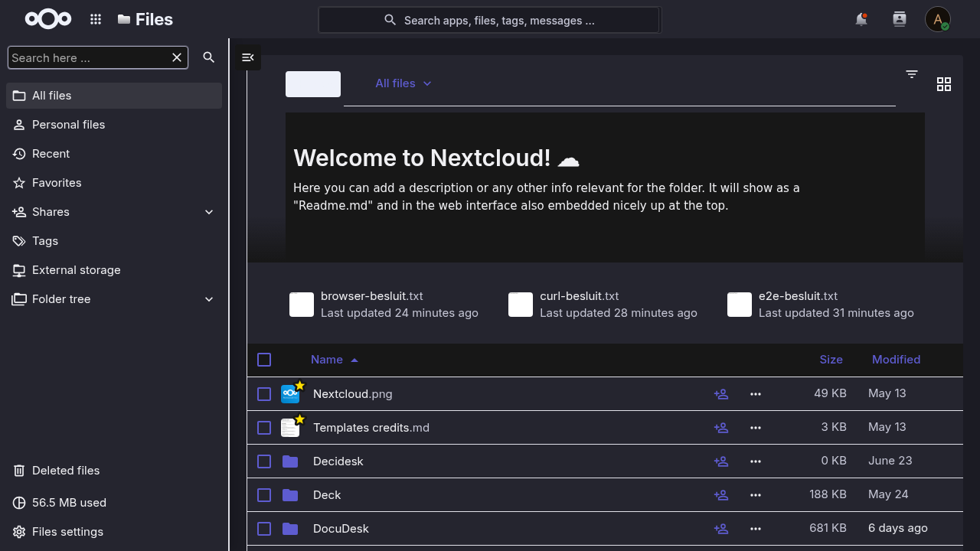Open the notifications bell
Viewport: 980px width, 551px height.
[861, 19]
